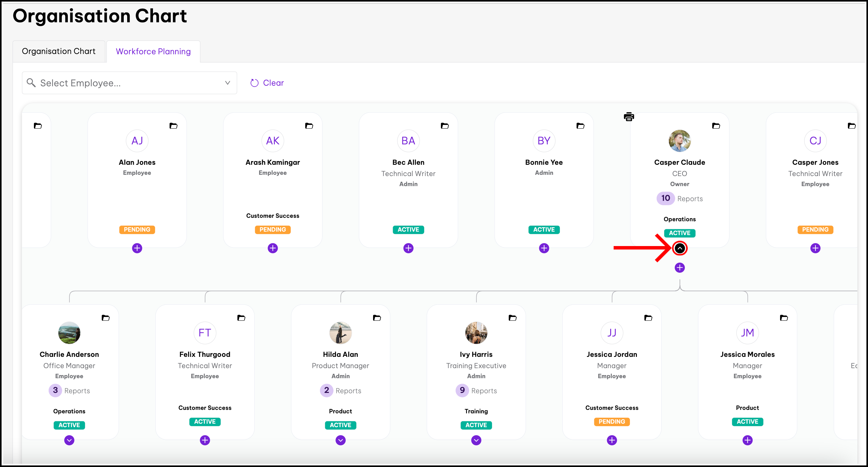This screenshot has width=868, height=467.
Task: Expand Hilda Alan's direct reports
Action: (340, 440)
